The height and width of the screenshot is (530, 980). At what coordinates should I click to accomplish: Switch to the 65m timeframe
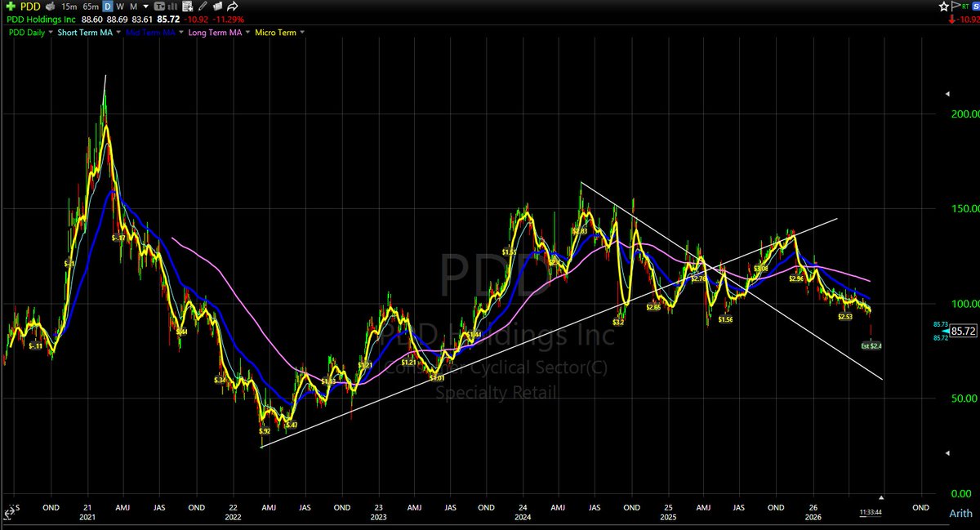coord(91,7)
